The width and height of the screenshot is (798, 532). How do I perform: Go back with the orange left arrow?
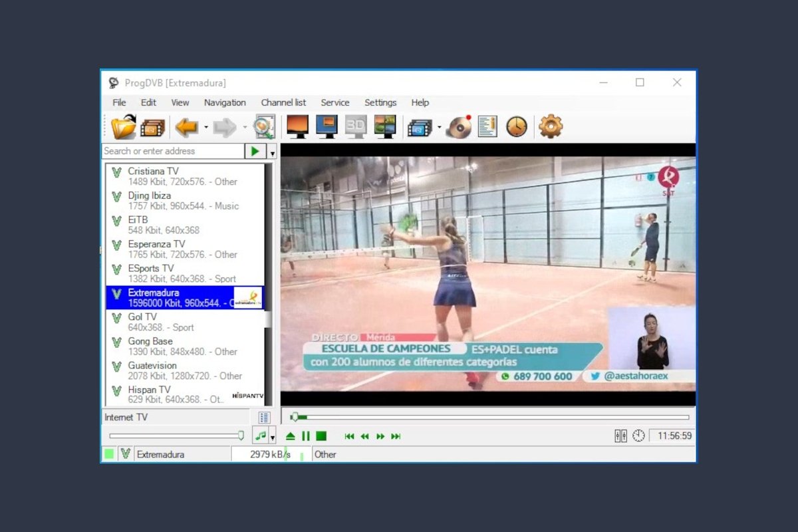coord(187,126)
